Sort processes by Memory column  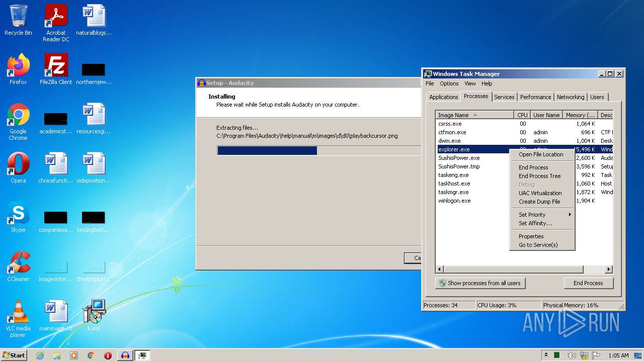[x=580, y=115]
